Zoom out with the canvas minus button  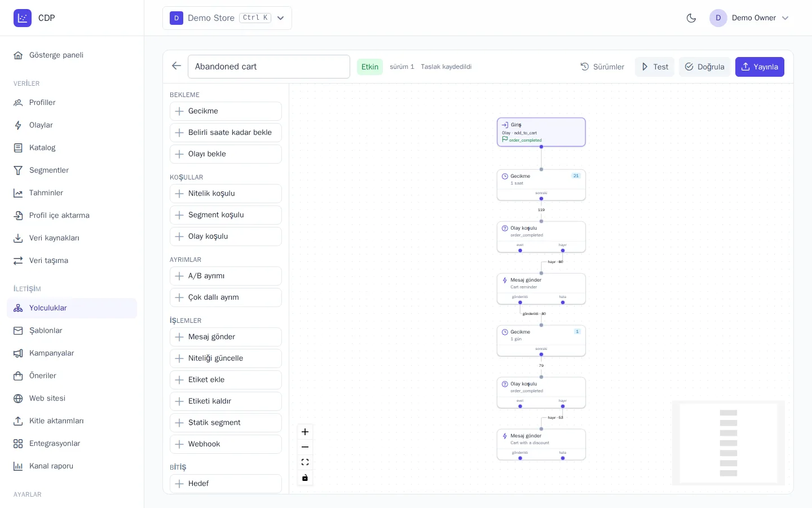305,447
